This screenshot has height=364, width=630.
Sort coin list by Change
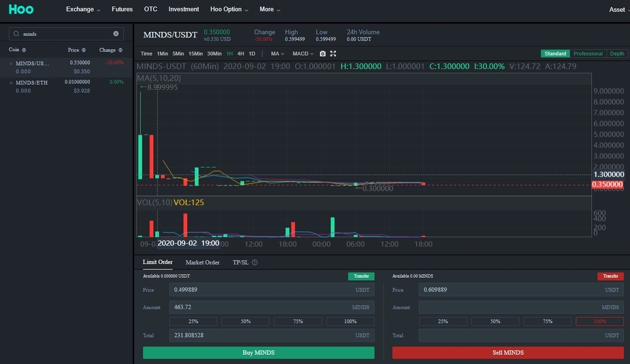tap(111, 50)
